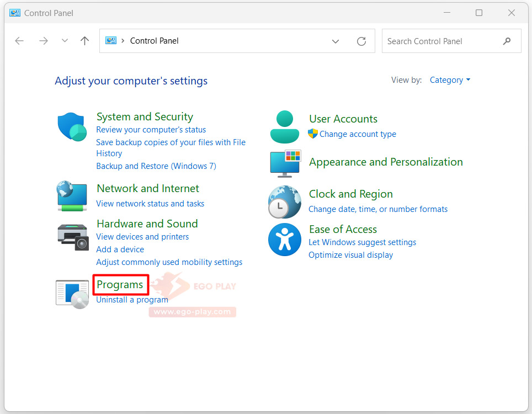This screenshot has height=414, width=532.
Task: Open Change date, time, or number formats
Action: (378, 209)
